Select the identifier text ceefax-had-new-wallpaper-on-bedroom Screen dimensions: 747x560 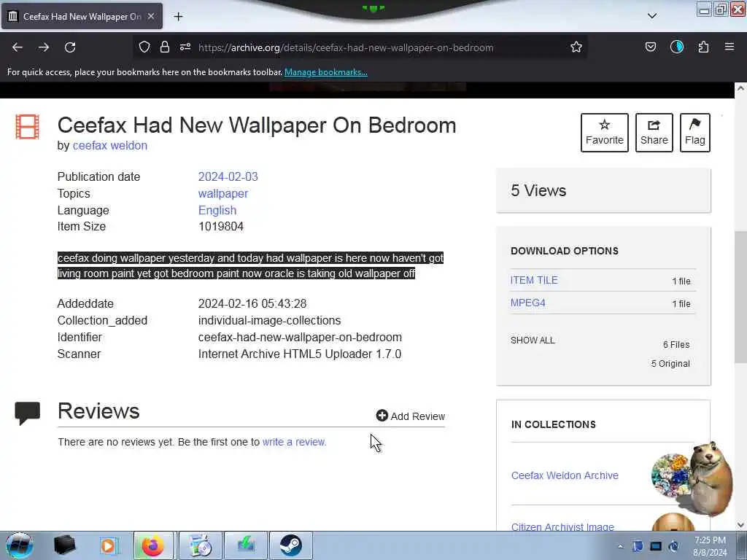click(300, 338)
